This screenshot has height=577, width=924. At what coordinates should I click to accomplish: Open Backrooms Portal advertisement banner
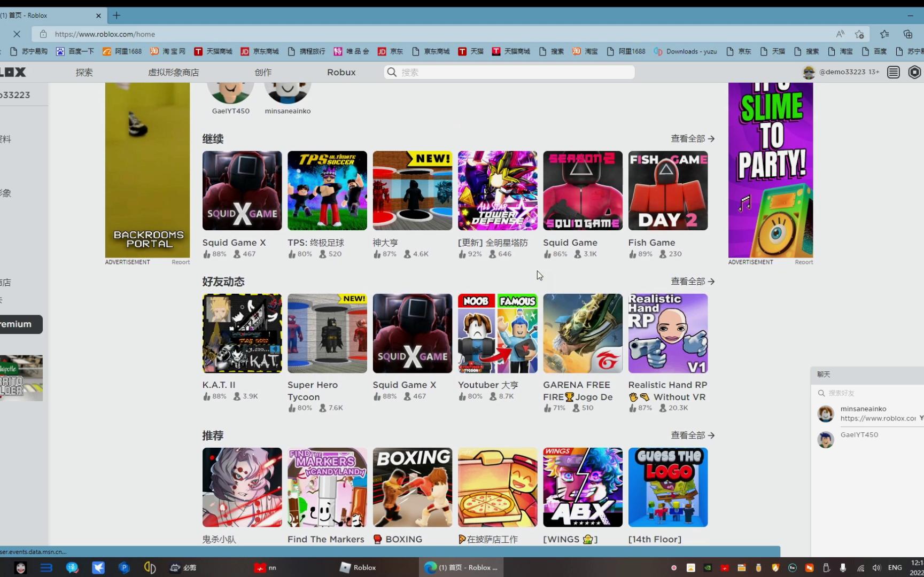pos(147,170)
